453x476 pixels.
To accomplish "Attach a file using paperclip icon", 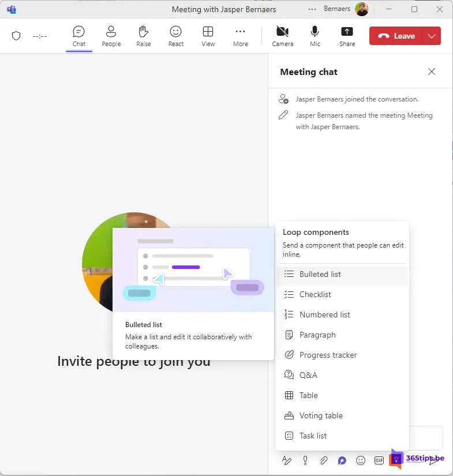I will [324, 460].
